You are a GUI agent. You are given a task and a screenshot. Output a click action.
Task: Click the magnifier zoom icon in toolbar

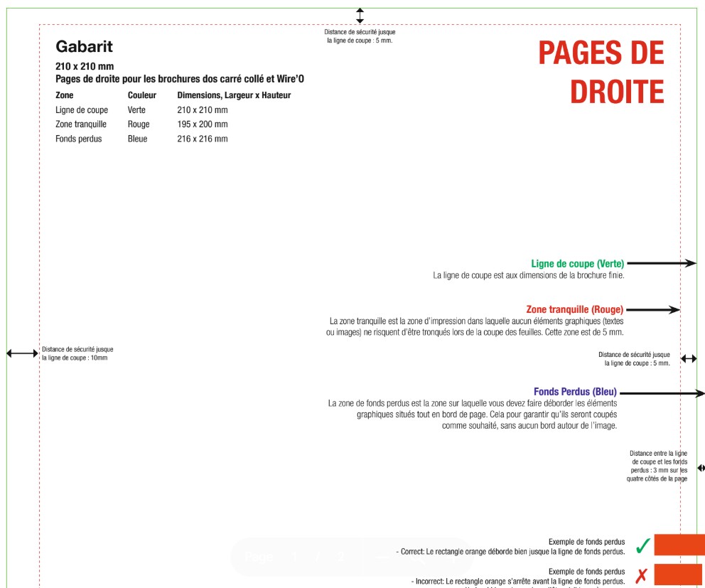click(418, 559)
